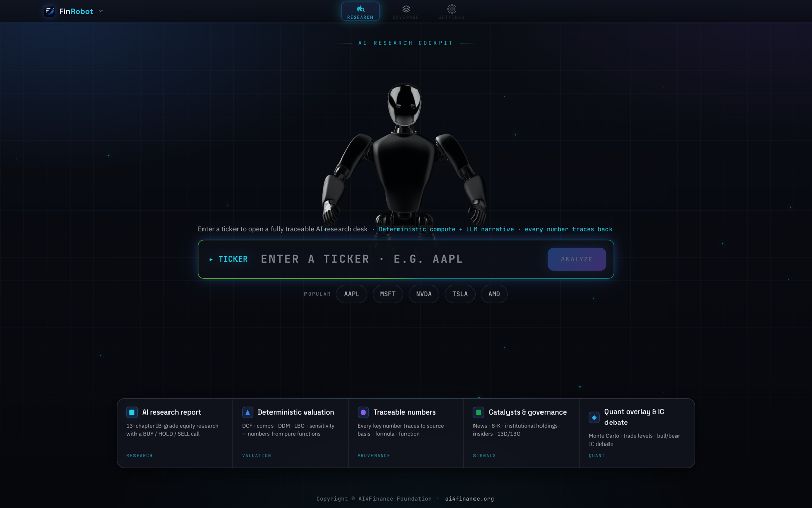
Task: Open the Traceable numbers card title
Action: (404, 412)
